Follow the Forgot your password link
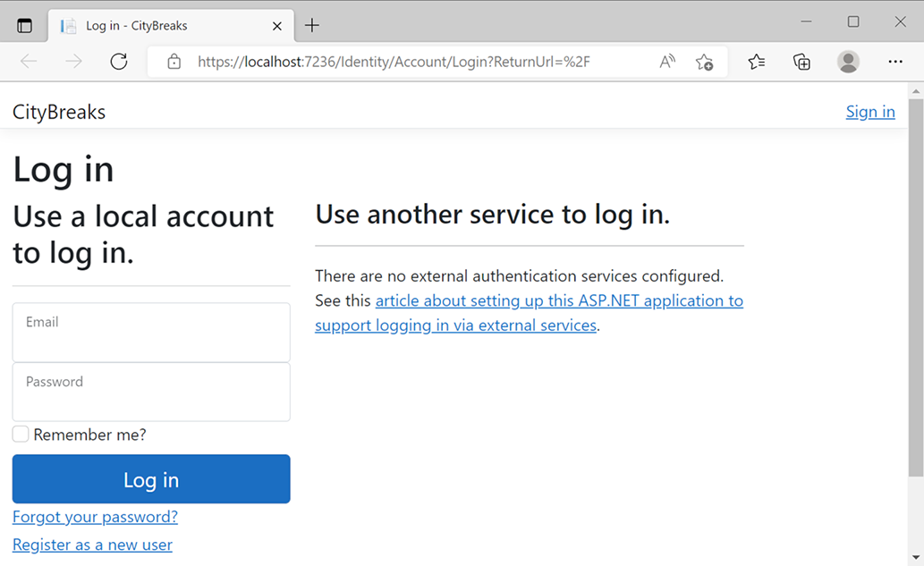924x566 pixels. pyautogui.click(x=95, y=517)
